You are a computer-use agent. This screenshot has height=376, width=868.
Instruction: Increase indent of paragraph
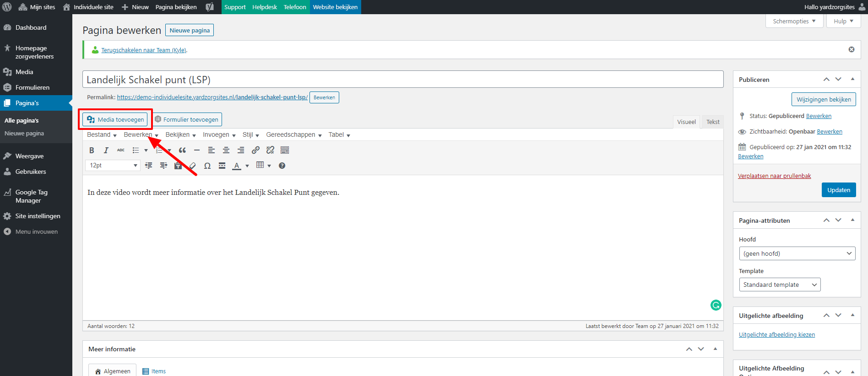click(163, 166)
